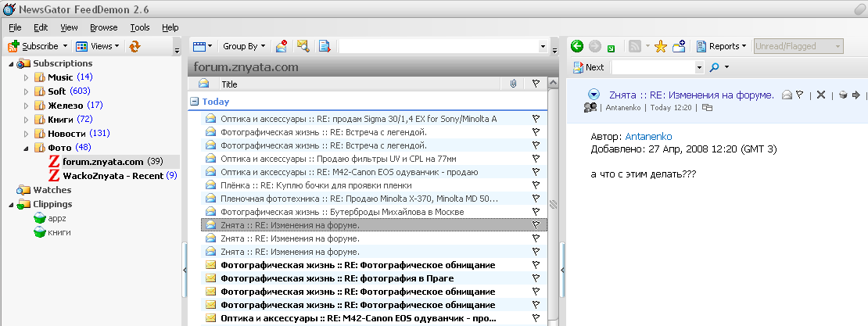Open the Group By dropdown

(243, 46)
